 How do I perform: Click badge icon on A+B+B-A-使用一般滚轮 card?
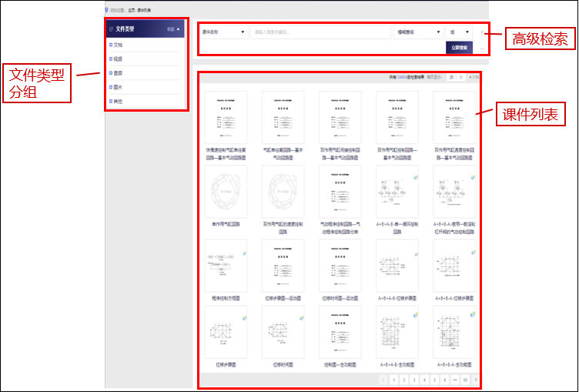(474, 178)
